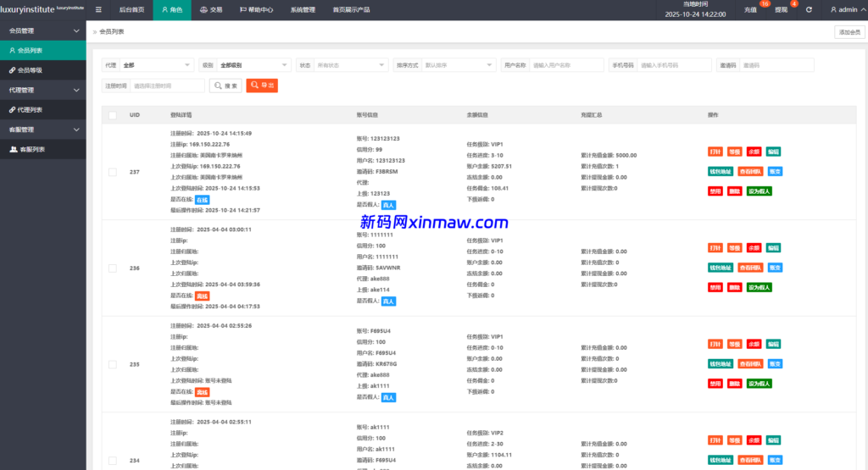The height and width of the screenshot is (470, 868).
Task: Click the UID column header
Action: point(135,115)
